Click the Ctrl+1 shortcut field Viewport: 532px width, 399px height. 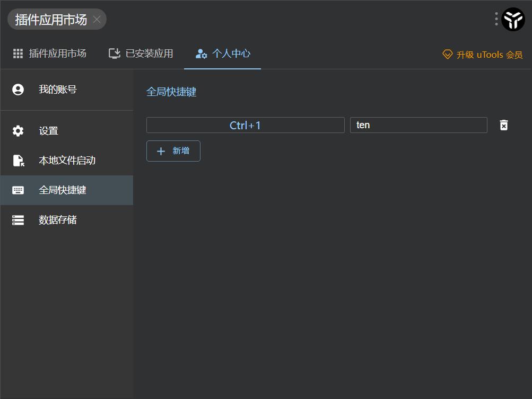coord(245,125)
